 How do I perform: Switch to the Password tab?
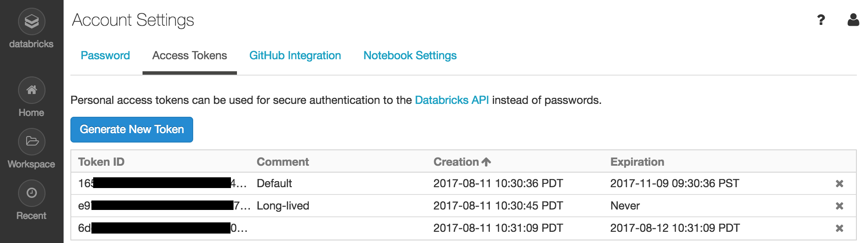pyautogui.click(x=105, y=55)
